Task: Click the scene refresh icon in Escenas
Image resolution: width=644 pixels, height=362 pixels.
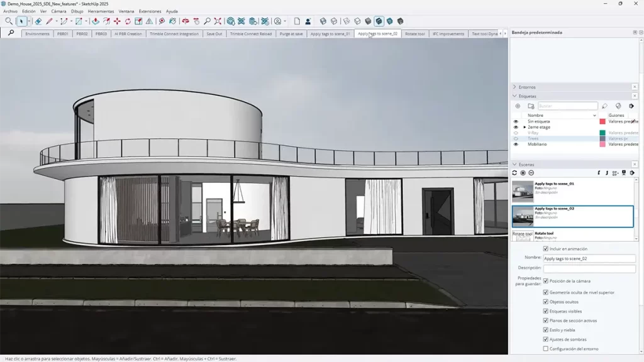Action: (514, 173)
